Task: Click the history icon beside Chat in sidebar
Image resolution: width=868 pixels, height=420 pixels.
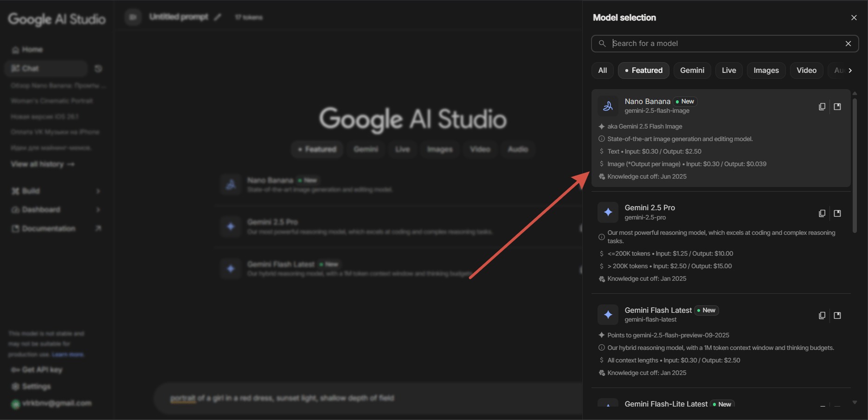Action: pos(98,69)
